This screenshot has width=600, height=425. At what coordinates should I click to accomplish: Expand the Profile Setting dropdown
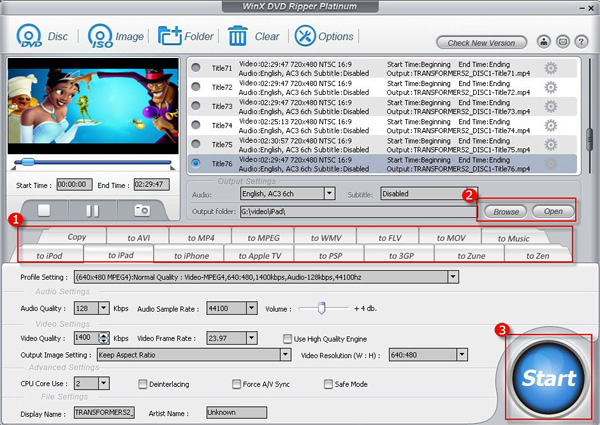point(453,277)
